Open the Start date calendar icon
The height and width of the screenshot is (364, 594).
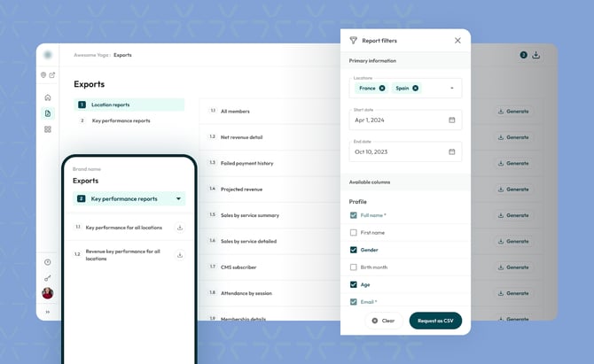click(x=451, y=120)
